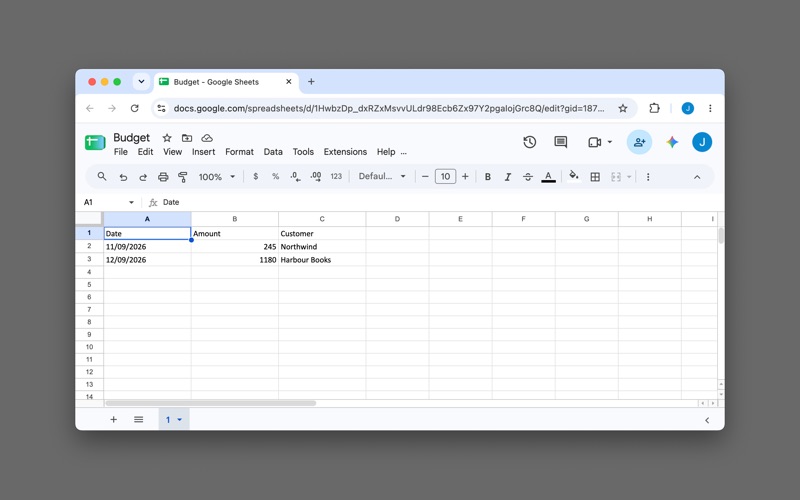800x500 pixels.
Task: Share the Budget spreadsheet
Action: click(x=639, y=142)
